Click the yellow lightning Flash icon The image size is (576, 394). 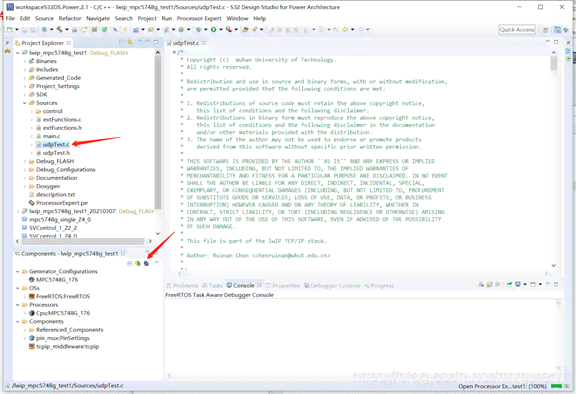click(x=125, y=29)
